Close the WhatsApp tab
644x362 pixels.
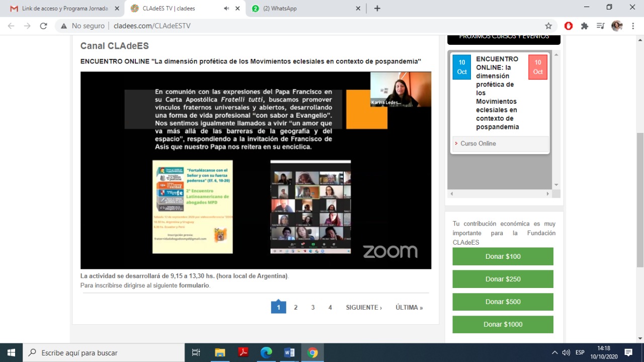[358, 9]
